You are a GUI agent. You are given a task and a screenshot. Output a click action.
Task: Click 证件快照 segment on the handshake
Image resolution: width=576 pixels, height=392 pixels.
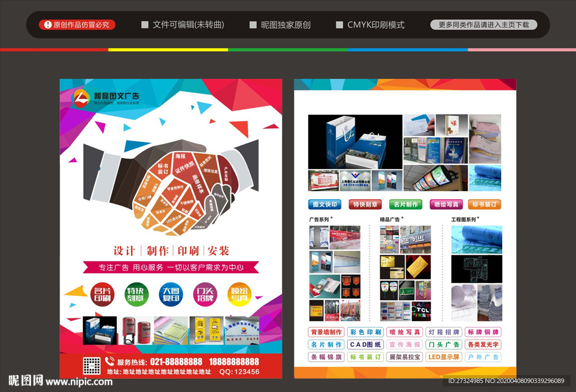[184, 167]
